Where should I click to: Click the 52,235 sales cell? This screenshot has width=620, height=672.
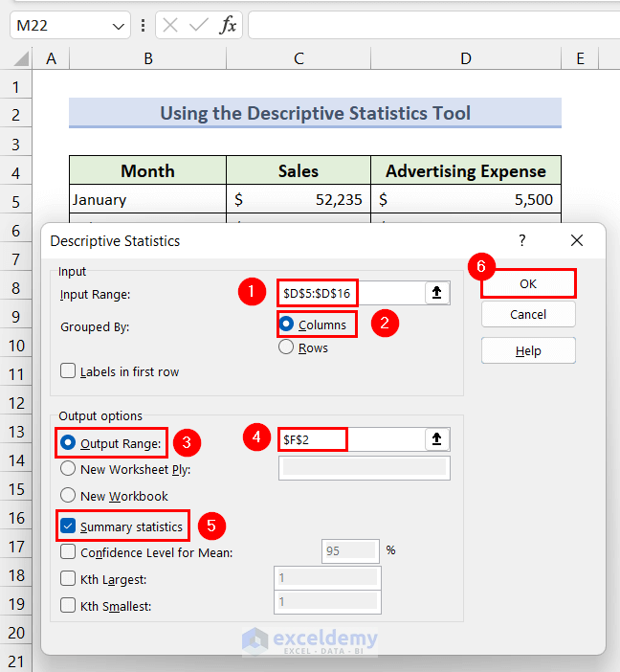(x=299, y=199)
